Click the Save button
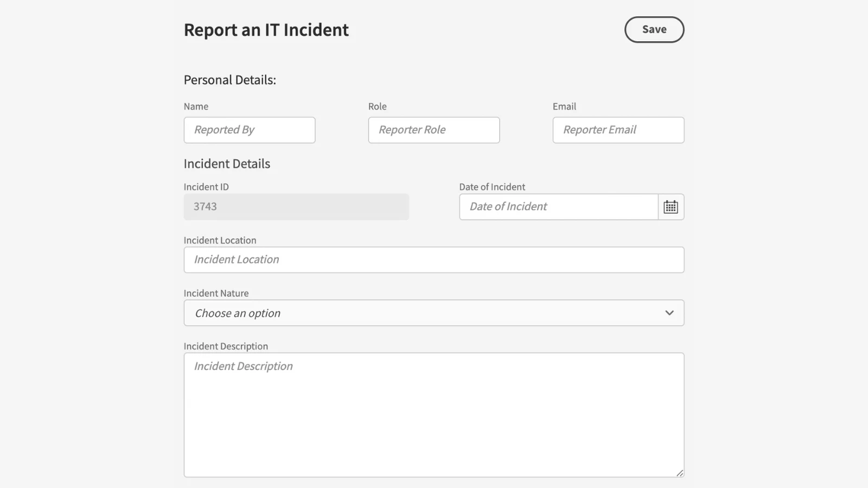The height and width of the screenshot is (488, 868). [x=654, y=30]
